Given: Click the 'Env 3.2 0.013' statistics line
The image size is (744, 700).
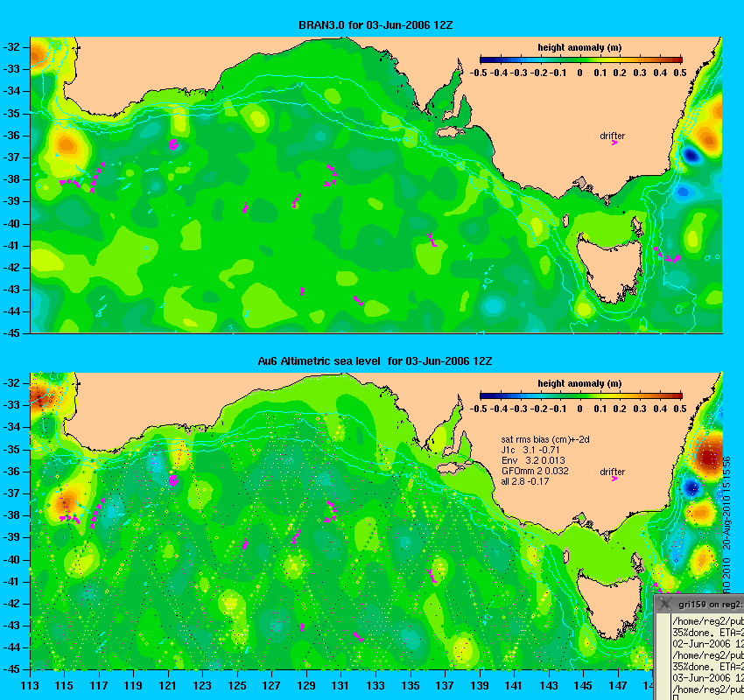Looking at the screenshot, I should pyautogui.click(x=533, y=460).
